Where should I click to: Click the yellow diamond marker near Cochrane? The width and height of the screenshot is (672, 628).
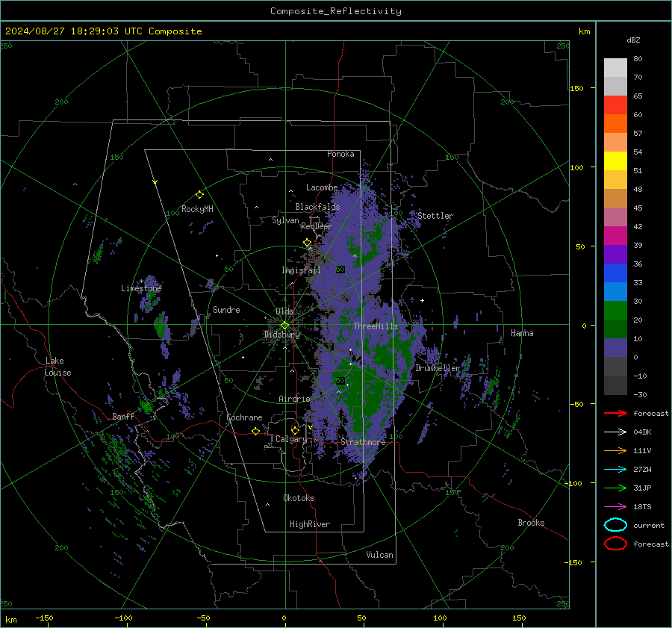coord(256,431)
